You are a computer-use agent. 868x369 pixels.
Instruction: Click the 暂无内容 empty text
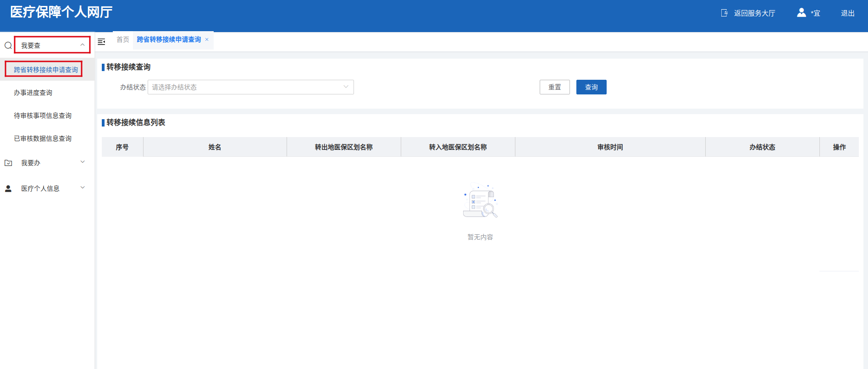click(480, 237)
